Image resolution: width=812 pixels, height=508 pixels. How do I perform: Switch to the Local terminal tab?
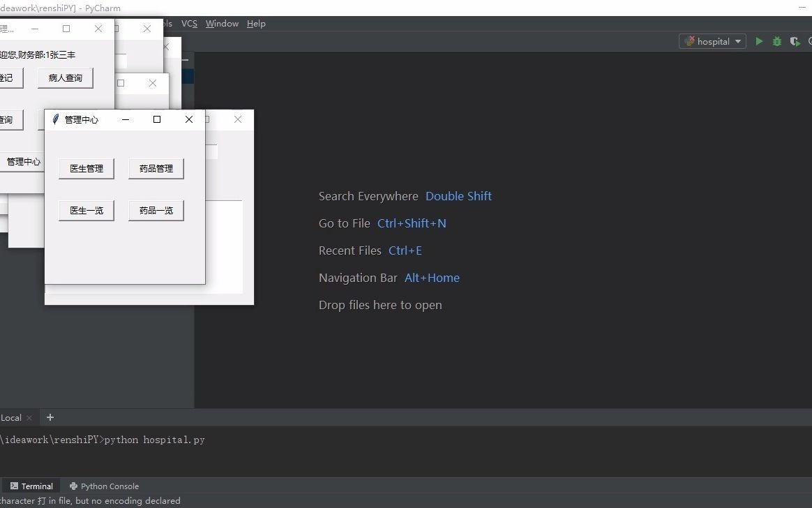11,417
